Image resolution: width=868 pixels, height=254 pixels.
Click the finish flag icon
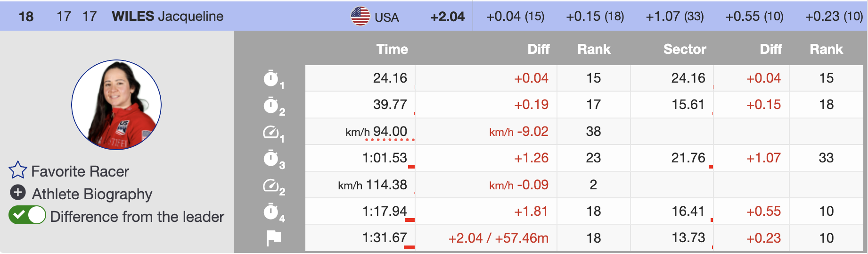tap(273, 238)
